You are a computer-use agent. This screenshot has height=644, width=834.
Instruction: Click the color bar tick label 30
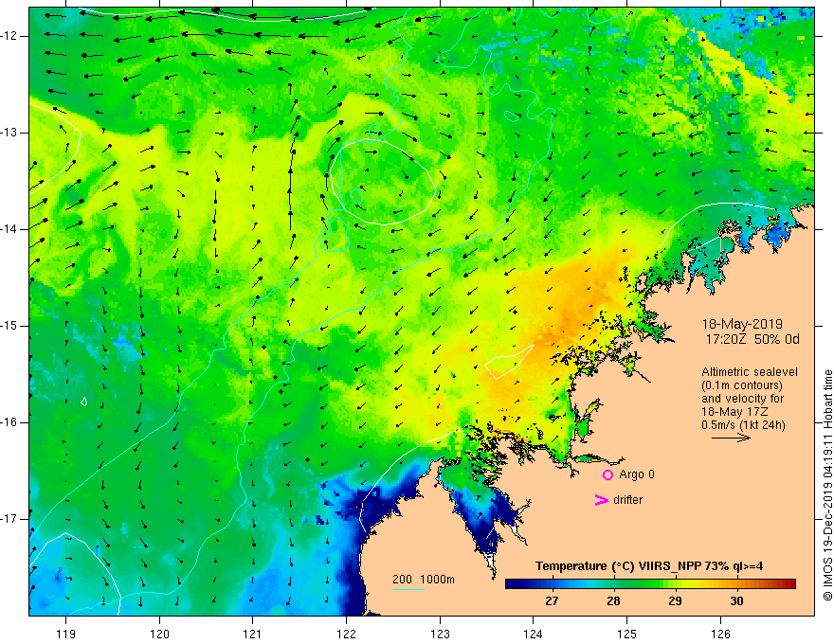click(736, 601)
